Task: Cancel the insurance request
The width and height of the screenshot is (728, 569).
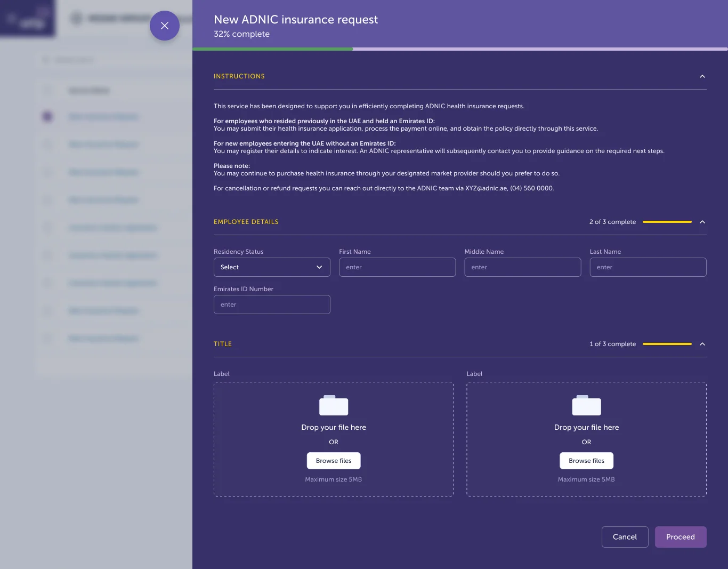Action: point(625,537)
